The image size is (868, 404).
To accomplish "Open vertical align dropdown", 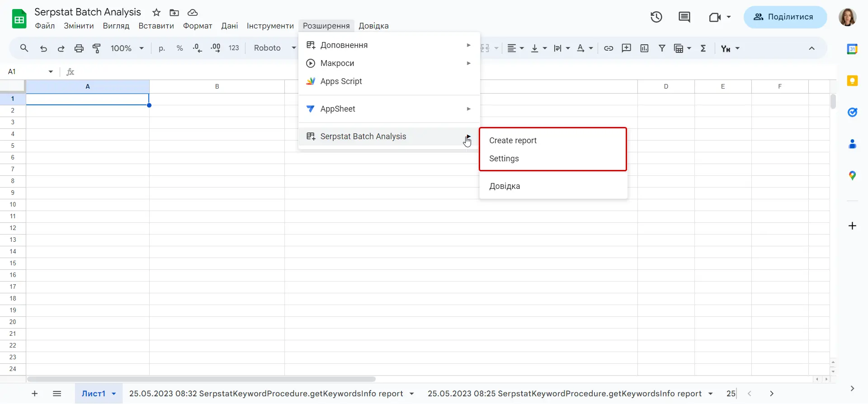I will tap(539, 48).
